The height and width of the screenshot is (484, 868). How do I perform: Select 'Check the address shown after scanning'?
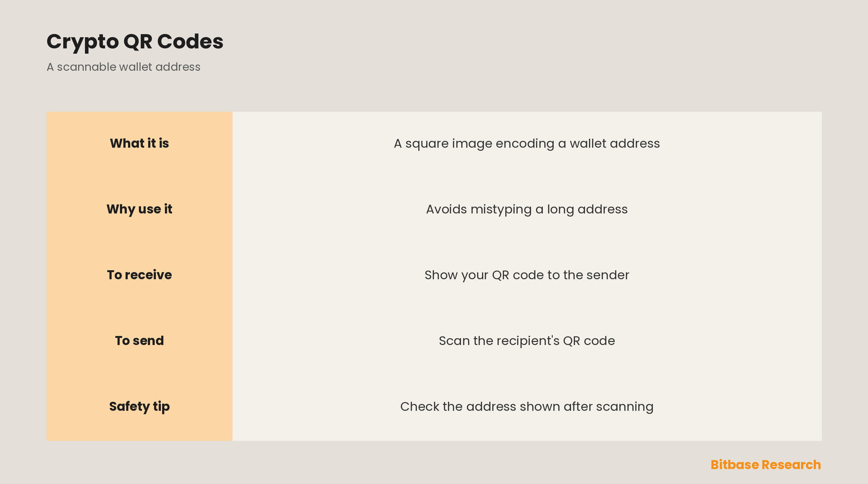tap(527, 406)
